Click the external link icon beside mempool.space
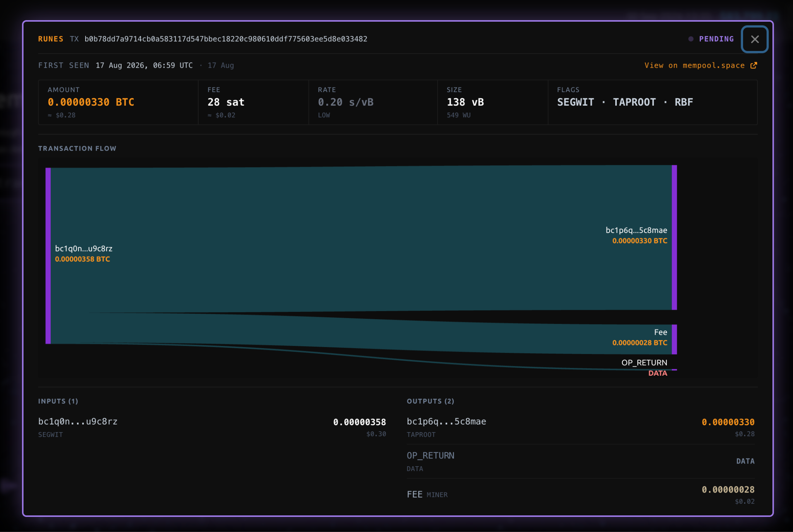The width and height of the screenshot is (793, 532). 754,65
